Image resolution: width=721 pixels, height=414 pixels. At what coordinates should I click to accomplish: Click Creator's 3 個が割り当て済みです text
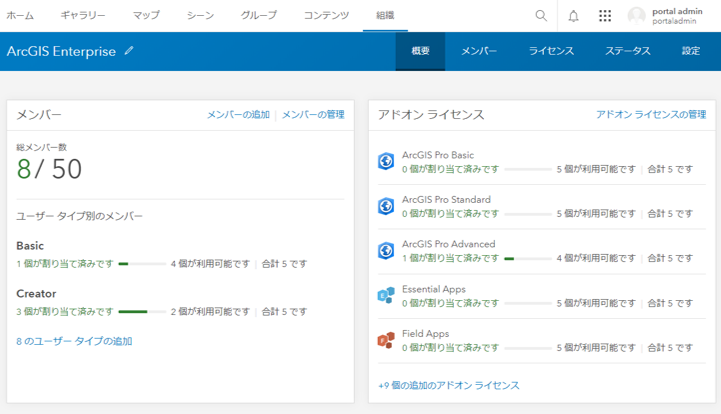[65, 312]
